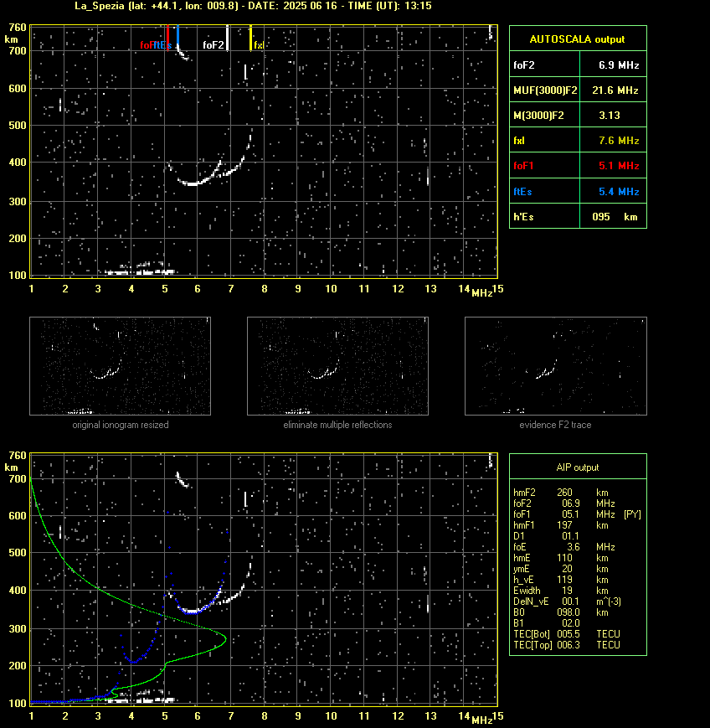Select the TEC[Top] 006.3 TECU row
This screenshot has height=728, width=710.
pyautogui.click(x=567, y=645)
